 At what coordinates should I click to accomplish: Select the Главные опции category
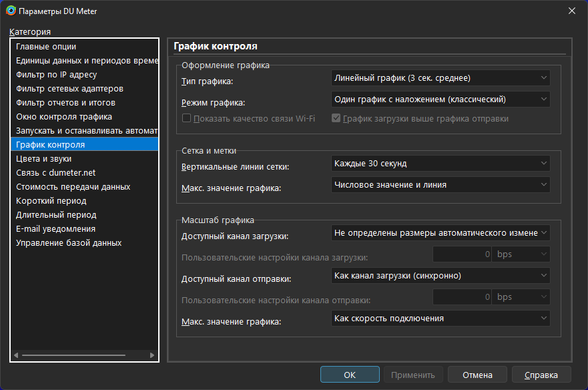coord(84,47)
